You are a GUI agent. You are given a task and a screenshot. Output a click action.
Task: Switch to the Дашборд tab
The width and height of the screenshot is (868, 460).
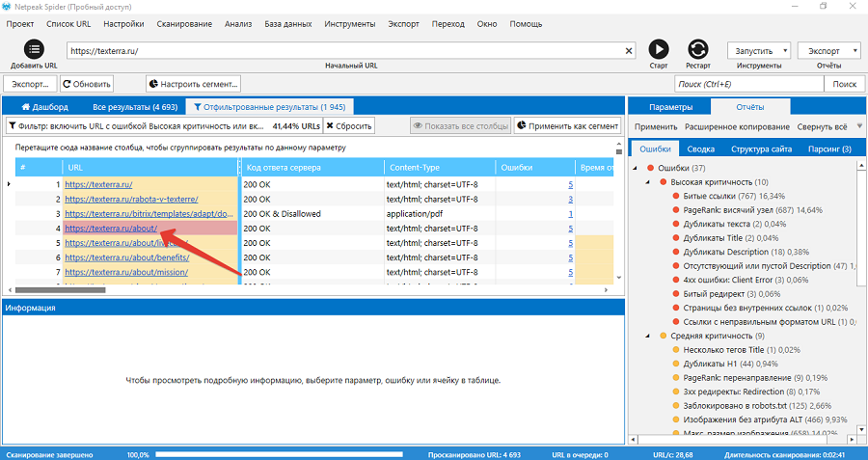coord(44,107)
